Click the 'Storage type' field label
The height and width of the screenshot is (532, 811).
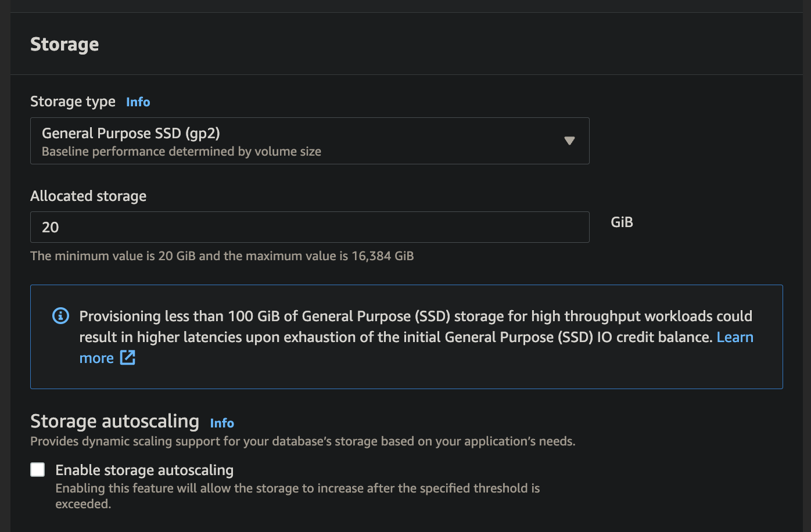point(73,102)
